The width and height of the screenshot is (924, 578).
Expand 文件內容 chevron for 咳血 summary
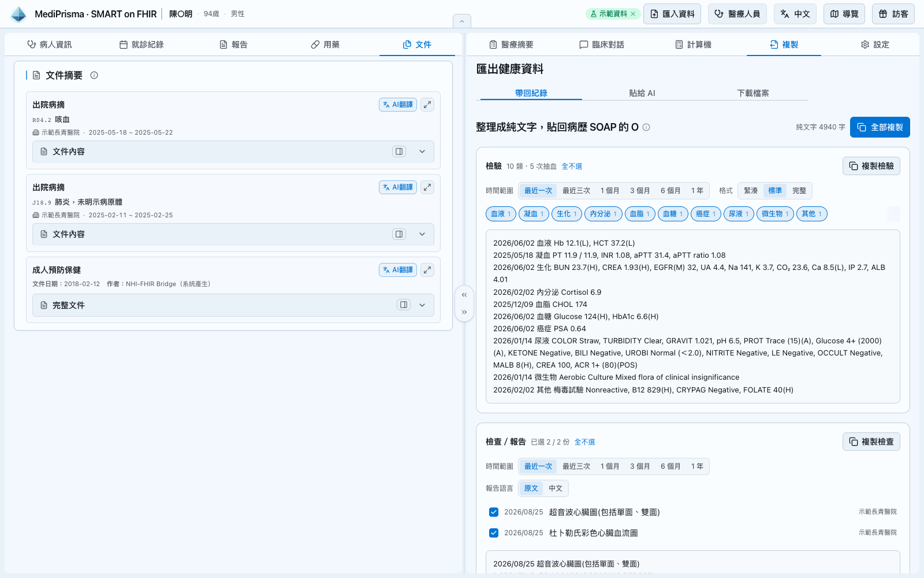pos(422,151)
